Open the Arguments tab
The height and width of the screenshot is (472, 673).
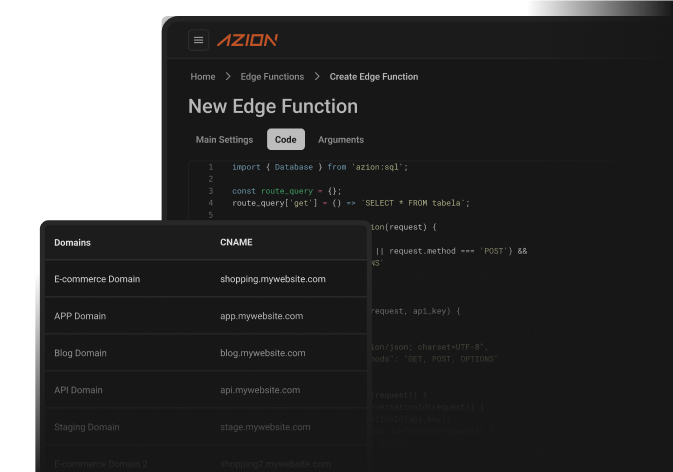pos(341,140)
